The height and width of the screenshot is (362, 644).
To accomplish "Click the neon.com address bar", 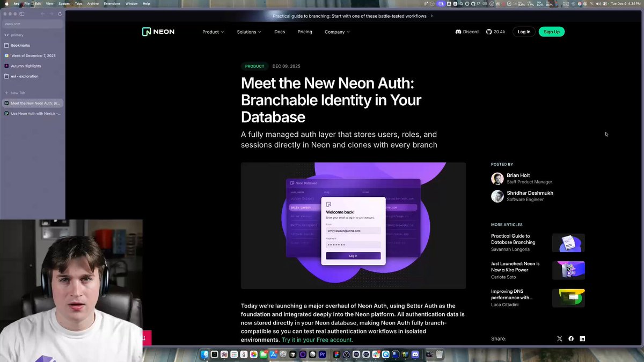I will coord(32,24).
